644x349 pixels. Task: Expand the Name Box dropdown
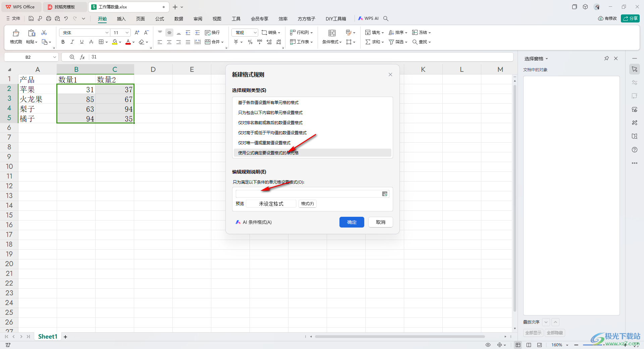pos(54,57)
